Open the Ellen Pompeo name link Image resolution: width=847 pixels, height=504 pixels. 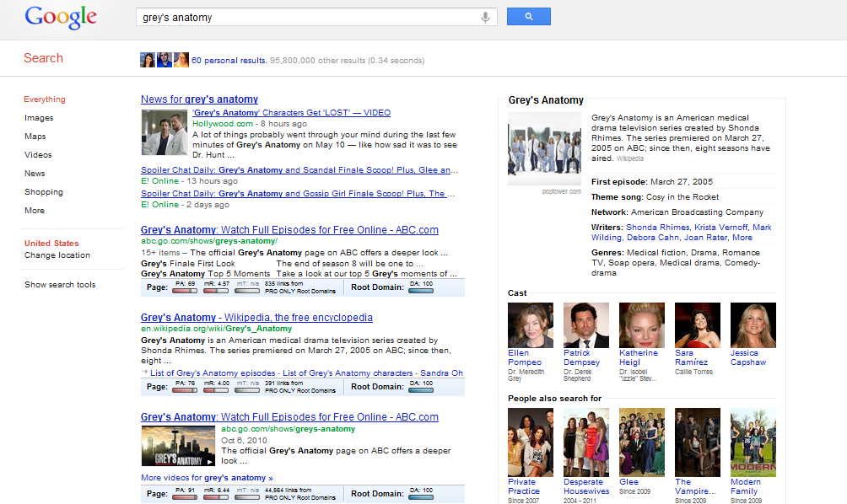tap(525, 357)
